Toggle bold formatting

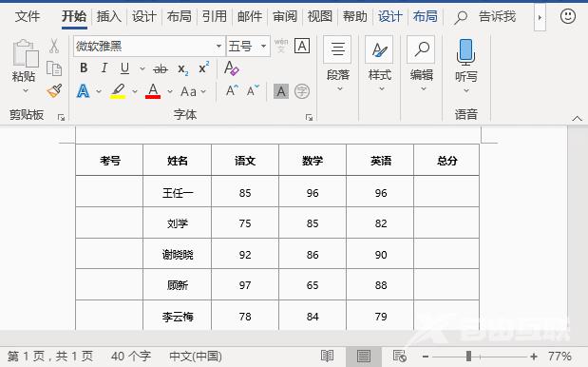[84, 68]
